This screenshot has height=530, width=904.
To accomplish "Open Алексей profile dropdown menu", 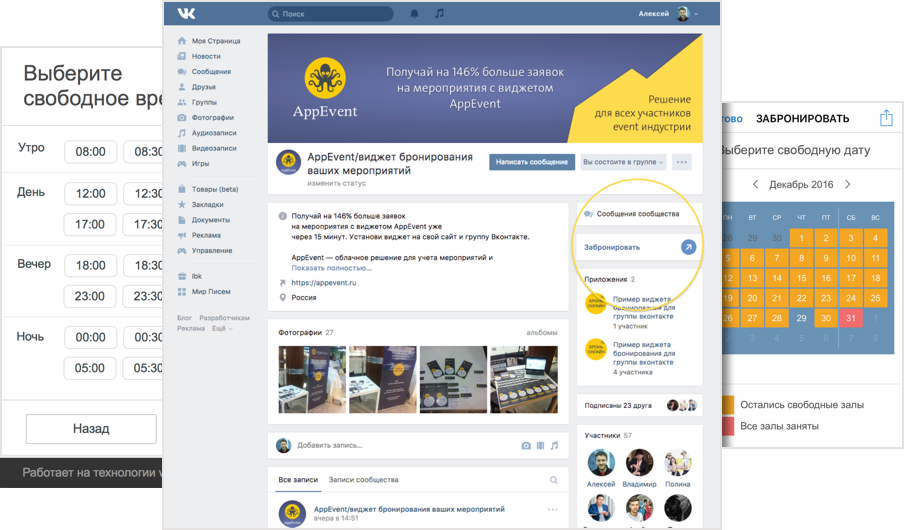I will click(668, 13).
